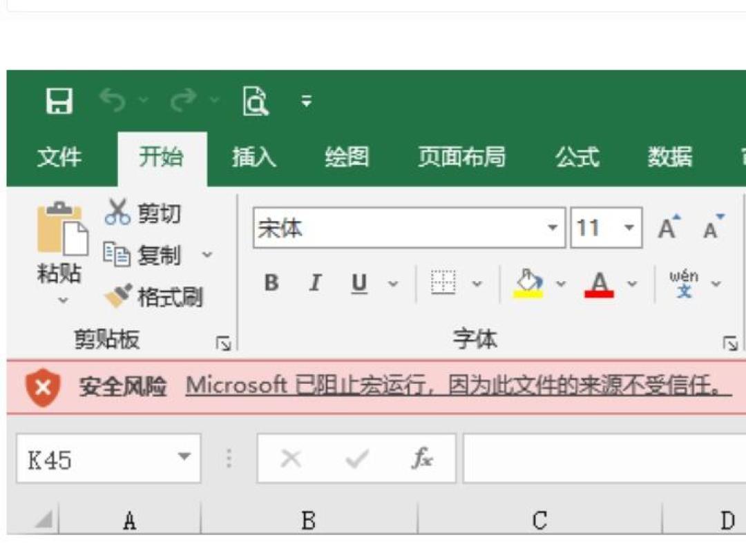746x560 pixels.
Task: Click the 剪切 scissors button
Action: [x=143, y=213]
